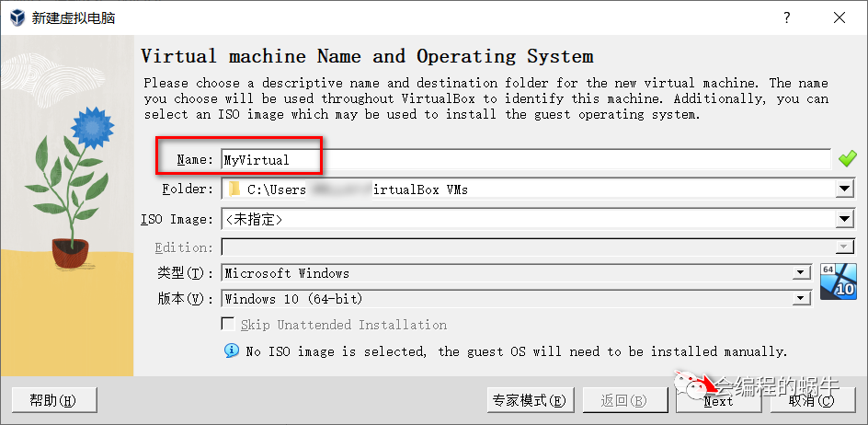
Task: Click the green checkmark validation icon
Action: (847, 159)
